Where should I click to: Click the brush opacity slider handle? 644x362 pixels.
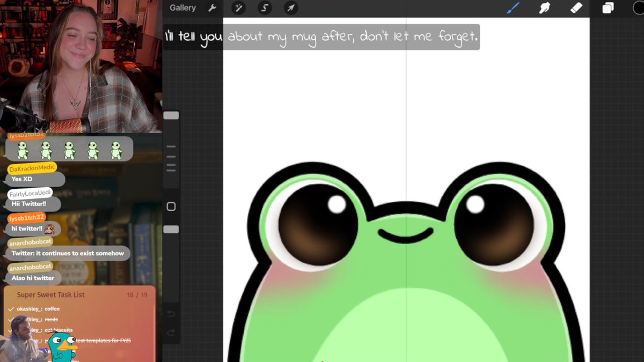171,229
